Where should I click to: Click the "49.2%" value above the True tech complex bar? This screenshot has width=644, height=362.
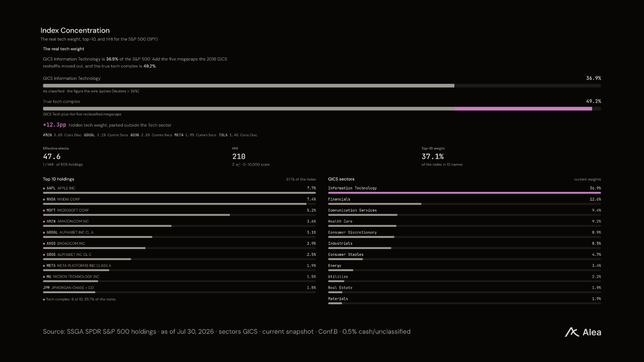point(594,102)
